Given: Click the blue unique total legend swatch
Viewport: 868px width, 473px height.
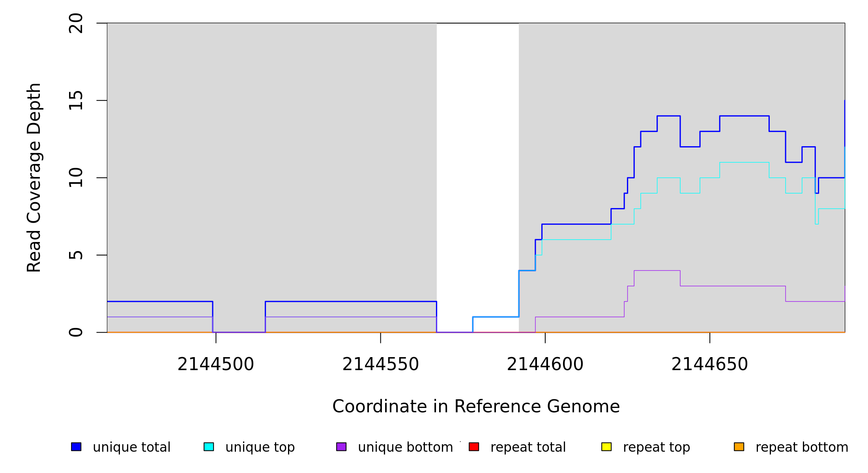Looking at the screenshot, I should (76, 447).
